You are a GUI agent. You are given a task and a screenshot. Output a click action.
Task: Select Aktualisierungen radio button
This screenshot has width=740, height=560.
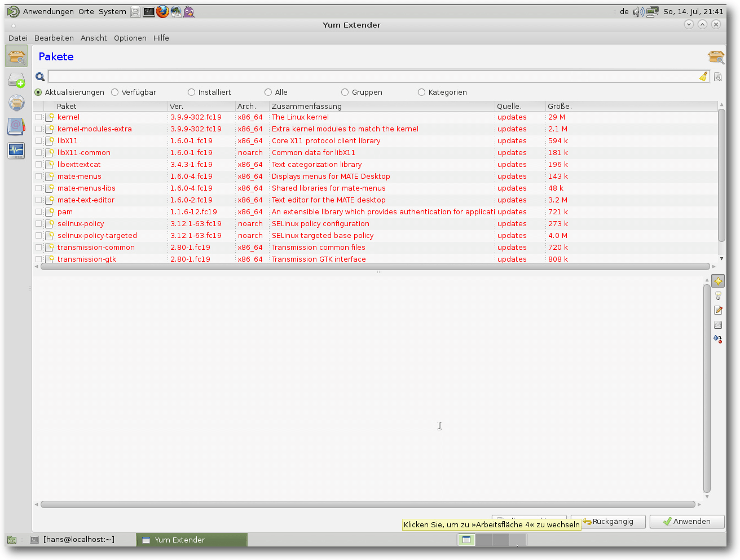pyautogui.click(x=38, y=92)
